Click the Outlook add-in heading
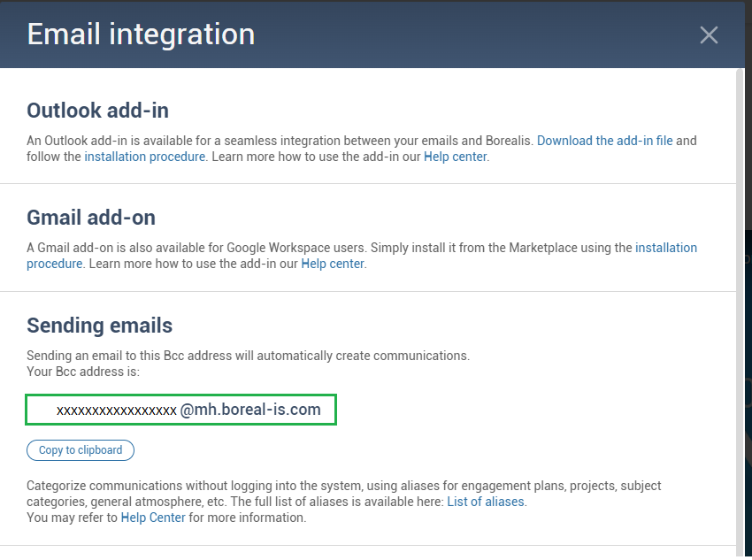This screenshot has height=560, width=752. pyautogui.click(x=97, y=111)
